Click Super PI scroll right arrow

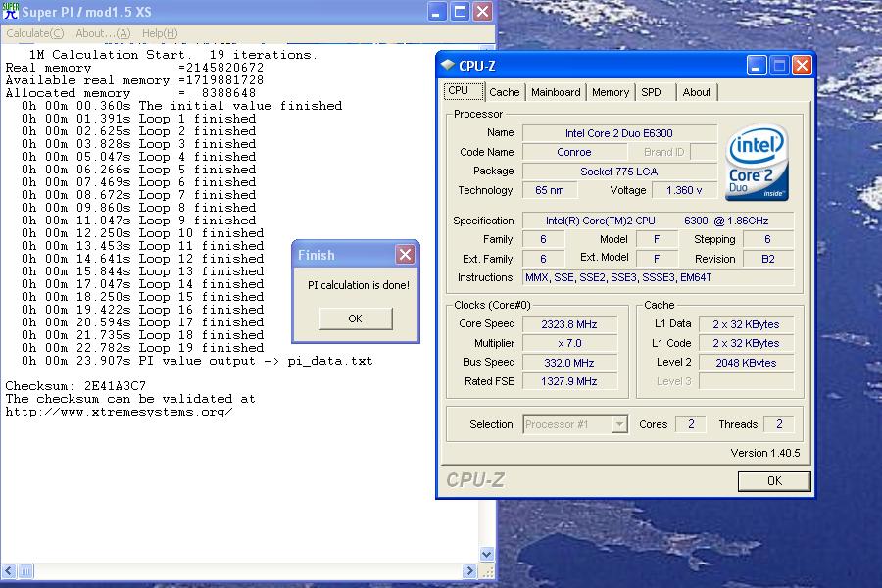tap(470, 571)
